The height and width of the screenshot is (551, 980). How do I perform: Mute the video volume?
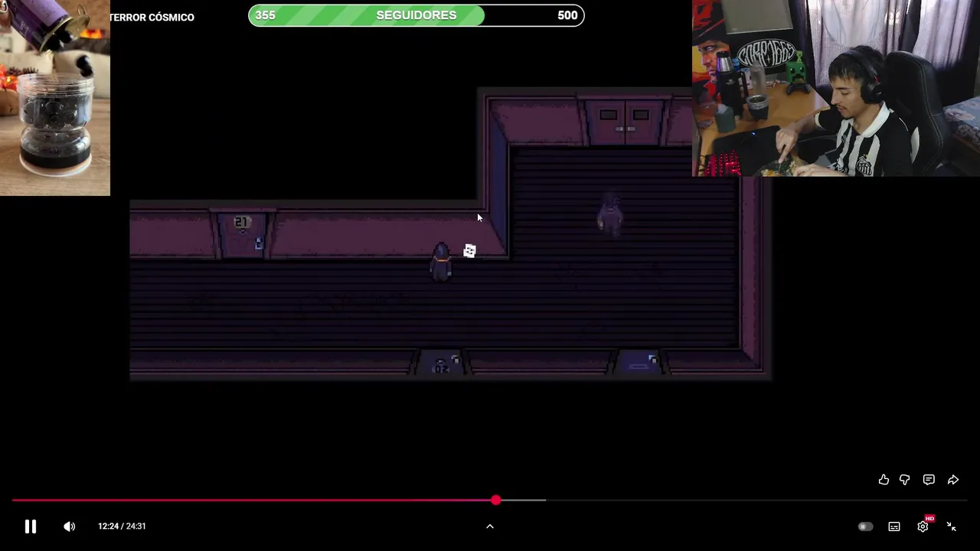pos(69,527)
